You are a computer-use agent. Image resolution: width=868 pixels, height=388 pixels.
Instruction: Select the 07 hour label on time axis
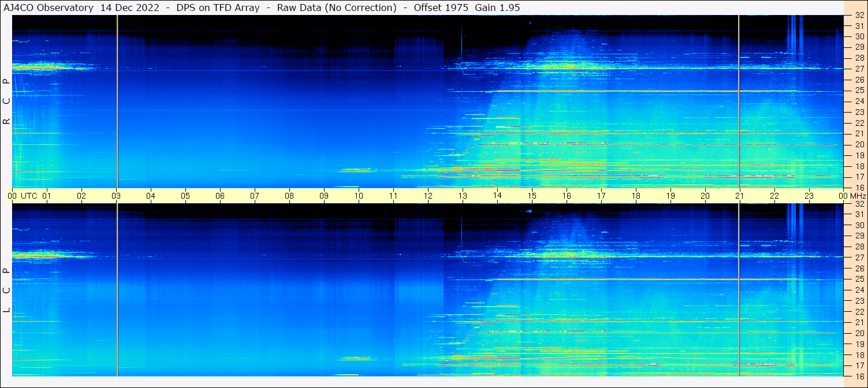coord(255,196)
